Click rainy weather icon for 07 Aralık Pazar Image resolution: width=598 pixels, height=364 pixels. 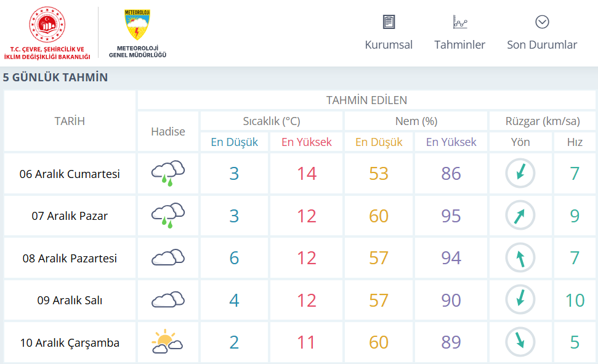pos(168,216)
